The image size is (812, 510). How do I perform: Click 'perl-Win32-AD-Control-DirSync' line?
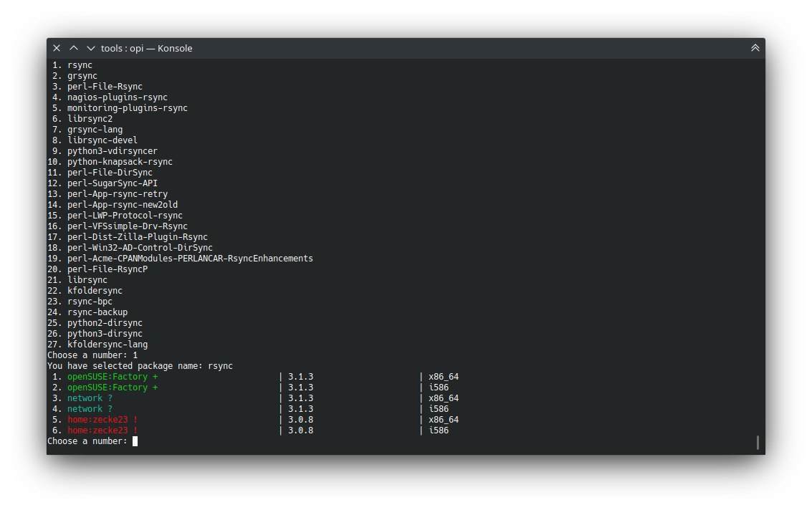[140, 248]
